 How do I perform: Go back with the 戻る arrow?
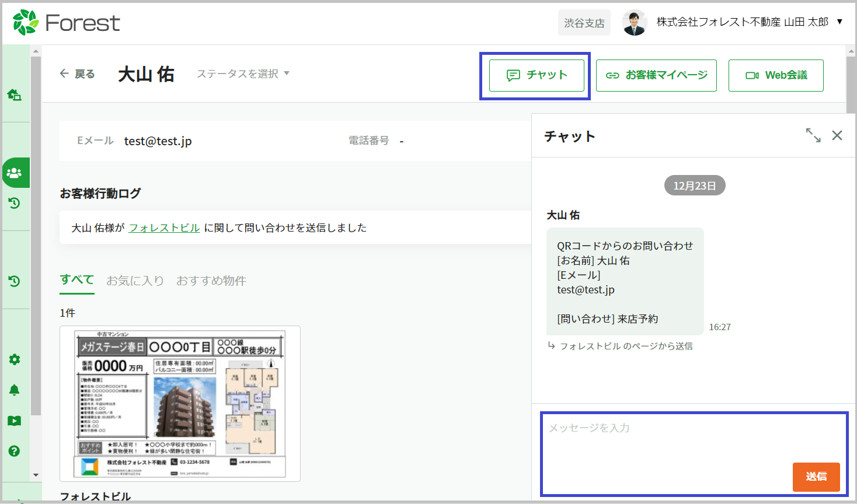(x=77, y=74)
